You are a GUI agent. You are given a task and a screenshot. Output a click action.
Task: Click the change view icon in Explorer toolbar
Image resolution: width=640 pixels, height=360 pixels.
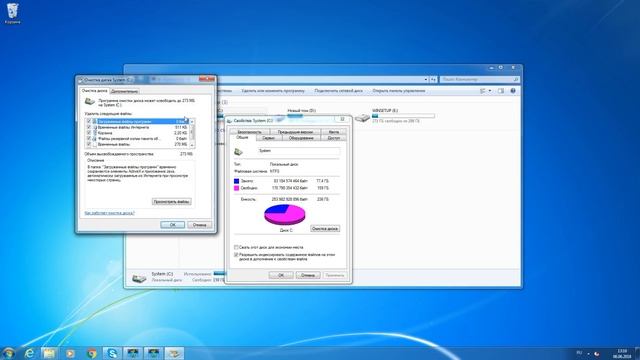click(483, 91)
